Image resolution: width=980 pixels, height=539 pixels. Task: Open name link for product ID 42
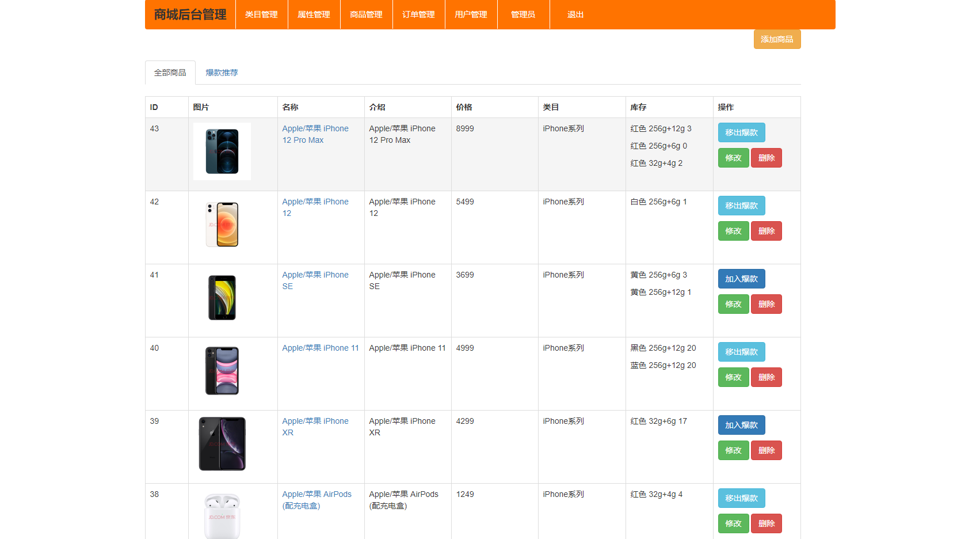[x=315, y=207]
